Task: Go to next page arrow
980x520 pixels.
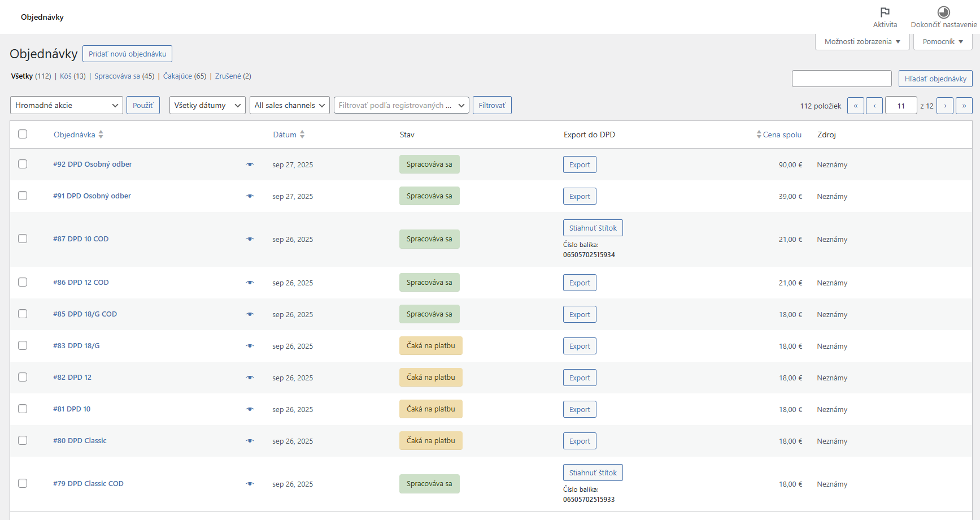Action: click(x=944, y=106)
